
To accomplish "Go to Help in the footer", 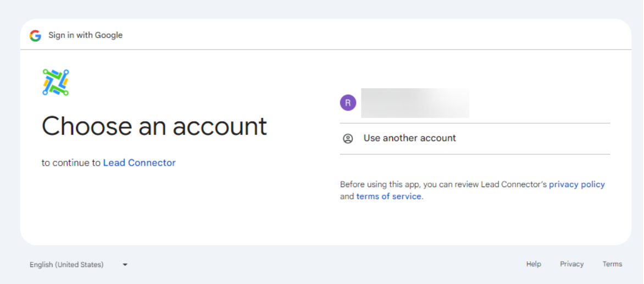I will pos(534,264).
